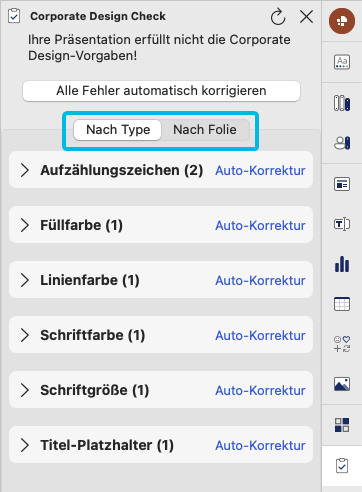Click Auto-Korrektur for Schriftfarbe
Viewport: 362px width, 492px height.
(x=260, y=336)
